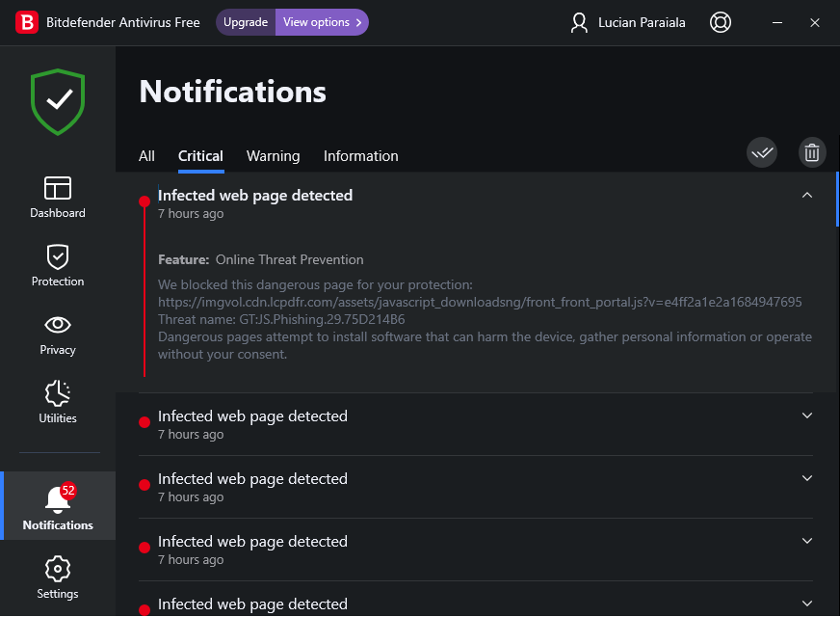The width and height of the screenshot is (840, 617).
Task: Open the support lifebuoy icon
Action: (721, 22)
